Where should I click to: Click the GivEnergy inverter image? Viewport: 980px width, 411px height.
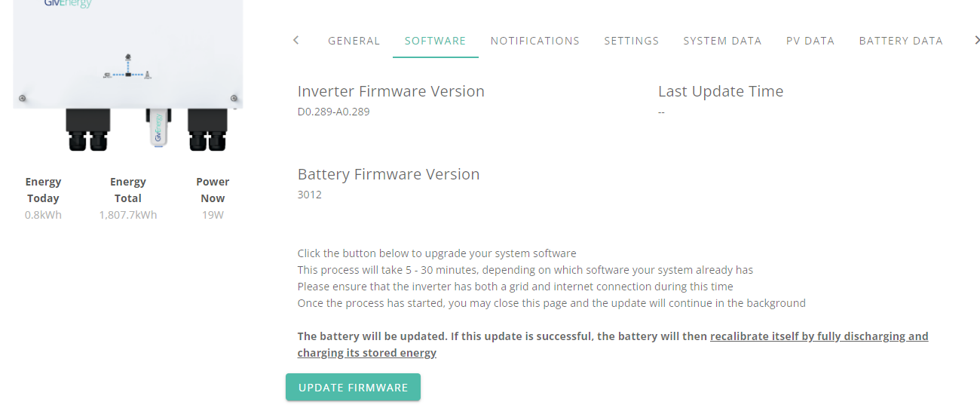point(128,75)
